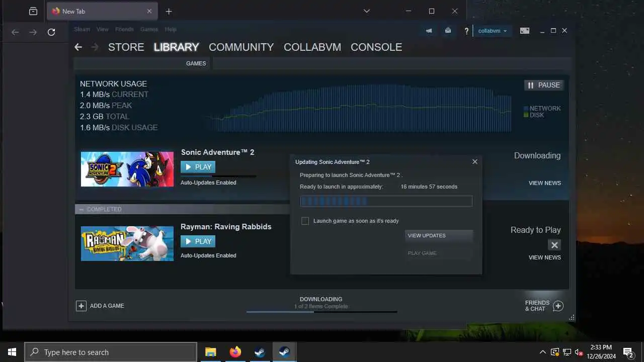Click the bottom download progress bar
Image resolution: width=644 pixels, height=362 pixels.
(x=321, y=312)
